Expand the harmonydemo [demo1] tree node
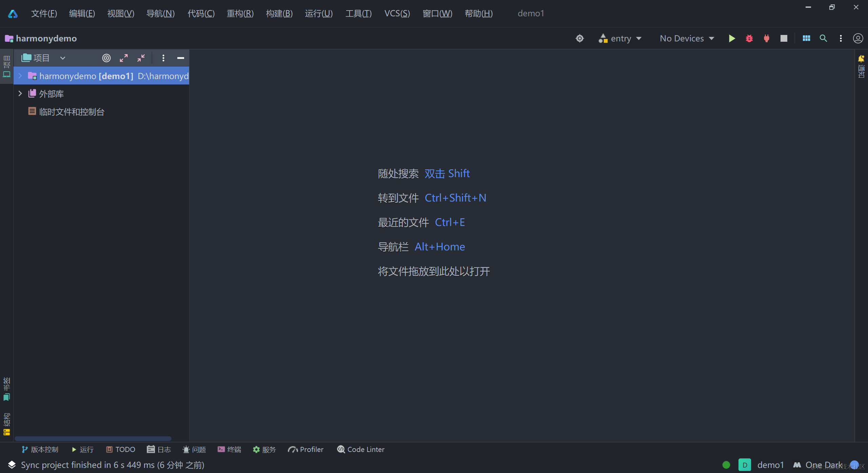Image resolution: width=868 pixels, height=473 pixels. click(20, 76)
